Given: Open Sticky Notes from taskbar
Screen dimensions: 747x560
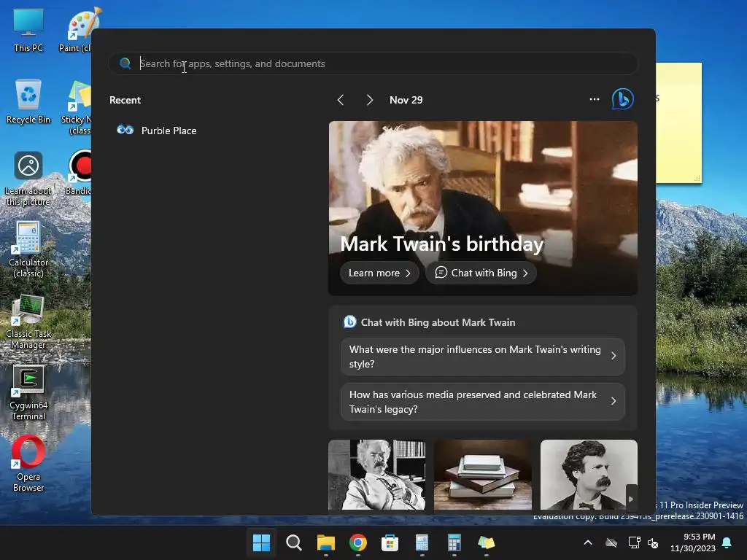Looking at the screenshot, I should [x=486, y=542].
